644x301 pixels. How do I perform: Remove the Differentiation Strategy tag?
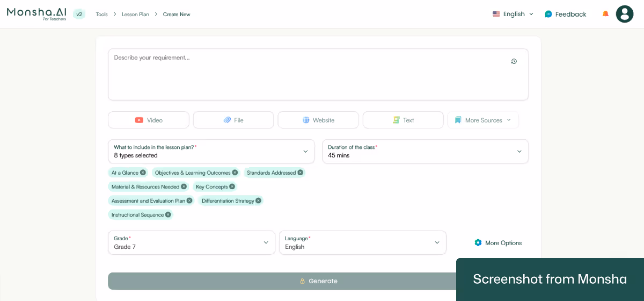click(x=258, y=200)
